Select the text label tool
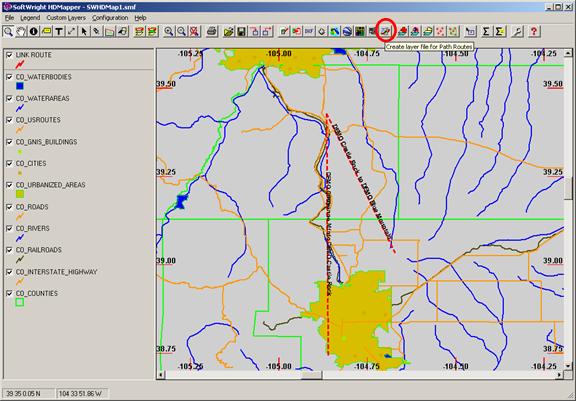 click(58, 32)
